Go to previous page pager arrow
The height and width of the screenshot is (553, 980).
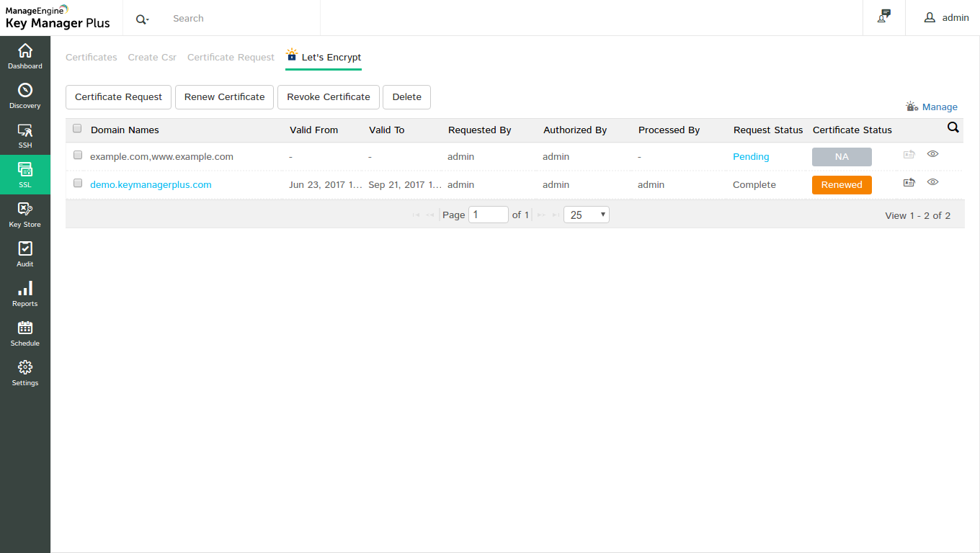coord(430,215)
